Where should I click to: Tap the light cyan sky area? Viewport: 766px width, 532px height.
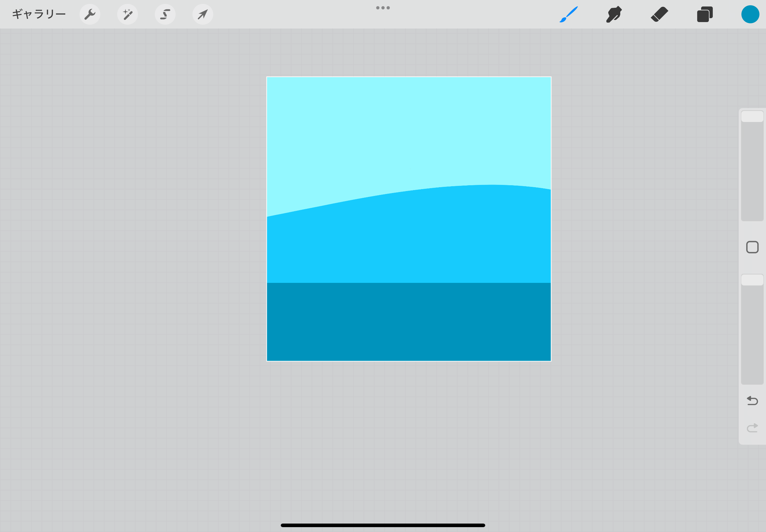[409, 130]
